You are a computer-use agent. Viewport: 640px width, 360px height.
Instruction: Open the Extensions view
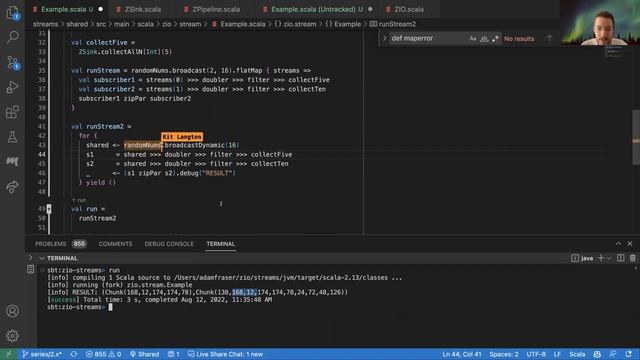click(x=12, y=112)
